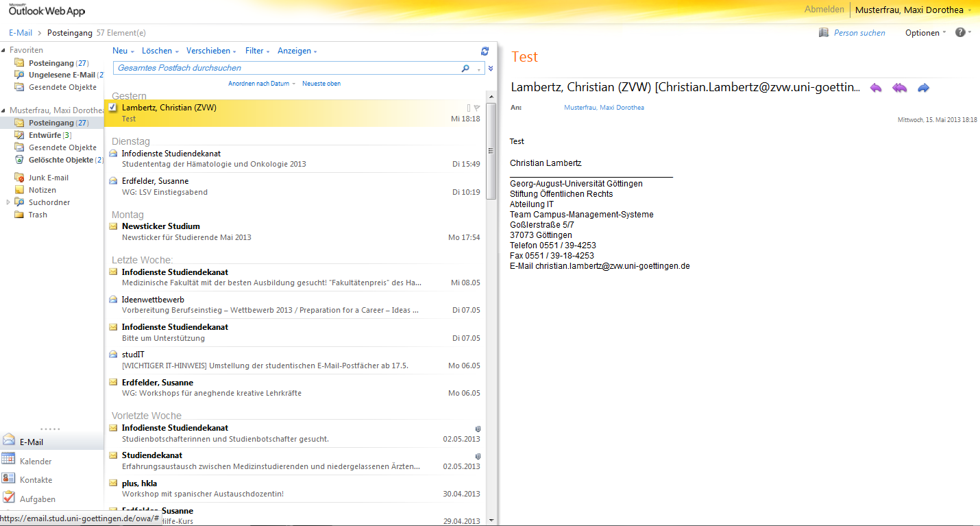The image size is (980, 526).
Task: Refresh the message list
Action: (485, 51)
